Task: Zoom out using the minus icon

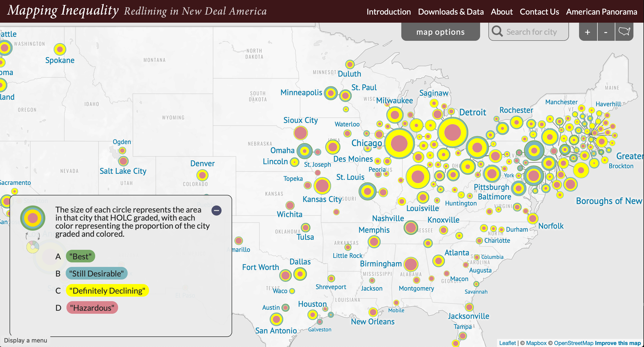Action: pos(606,32)
